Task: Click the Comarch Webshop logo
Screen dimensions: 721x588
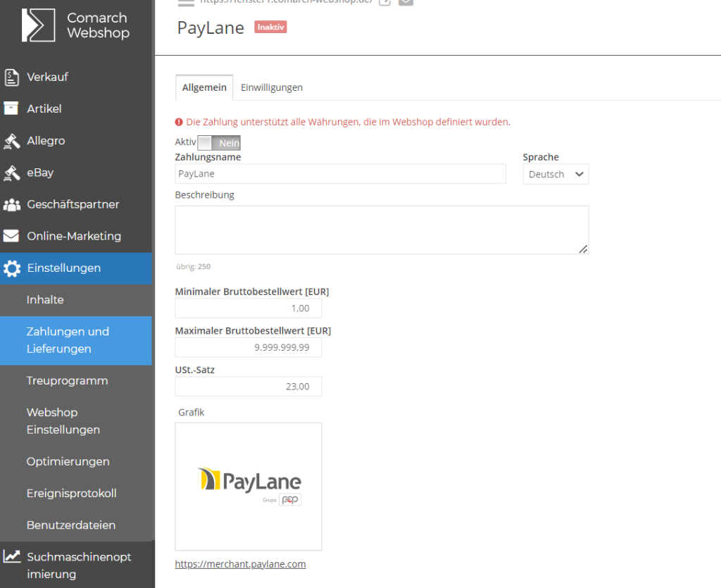Action: pos(76,25)
